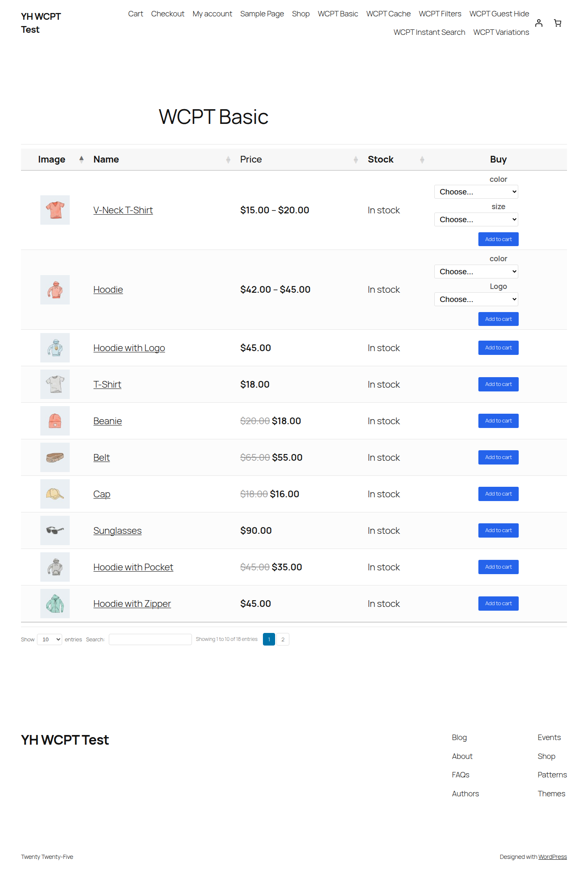Open the Hoodie with Zipper link
This screenshot has width=588, height=882.
[132, 604]
